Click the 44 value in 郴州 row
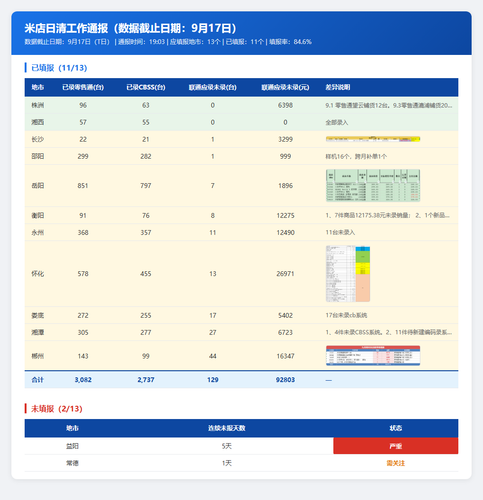 click(213, 356)
